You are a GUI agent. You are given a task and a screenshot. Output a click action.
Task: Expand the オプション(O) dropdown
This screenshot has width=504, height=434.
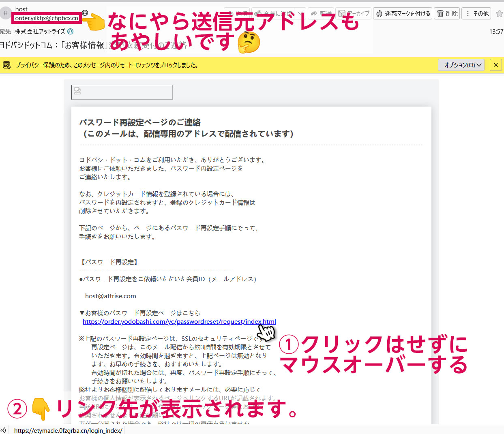click(461, 65)
